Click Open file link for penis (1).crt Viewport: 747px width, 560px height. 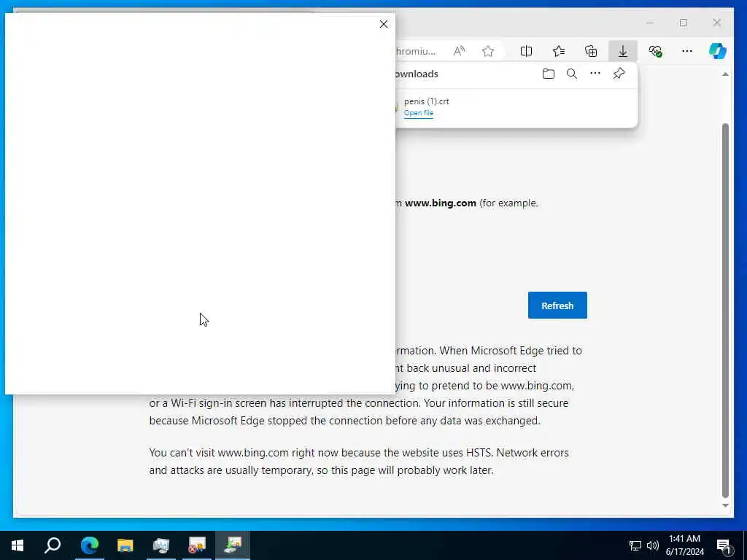pos(418,113)
